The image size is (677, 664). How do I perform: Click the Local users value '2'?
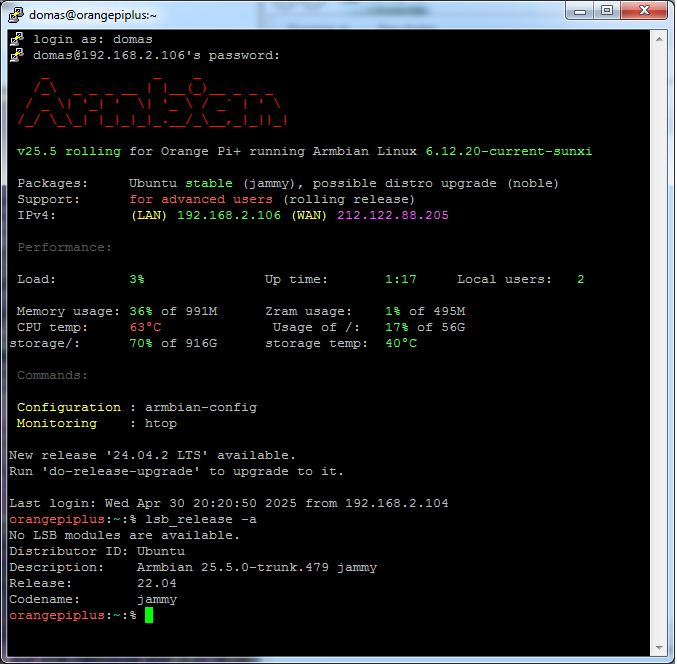(x=581, y=279)
